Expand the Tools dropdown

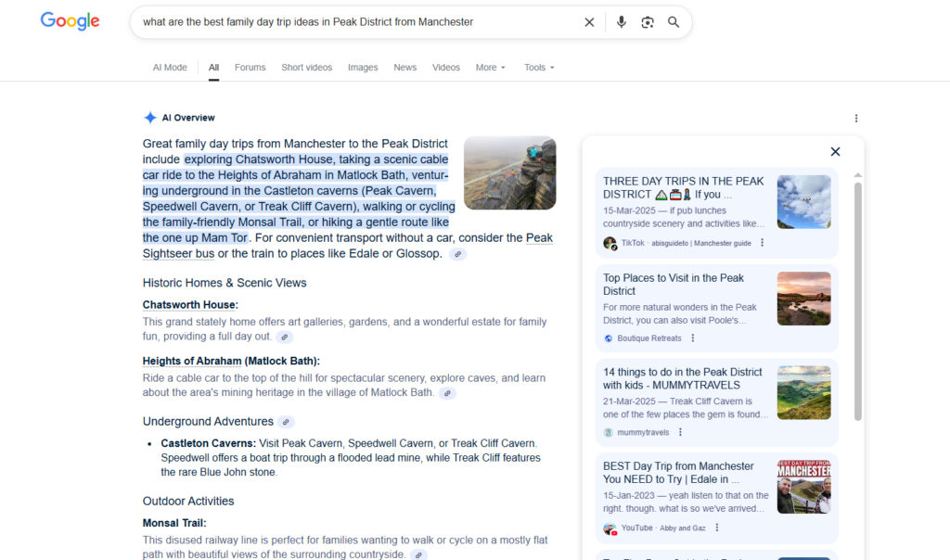click(x=539, y=67)
